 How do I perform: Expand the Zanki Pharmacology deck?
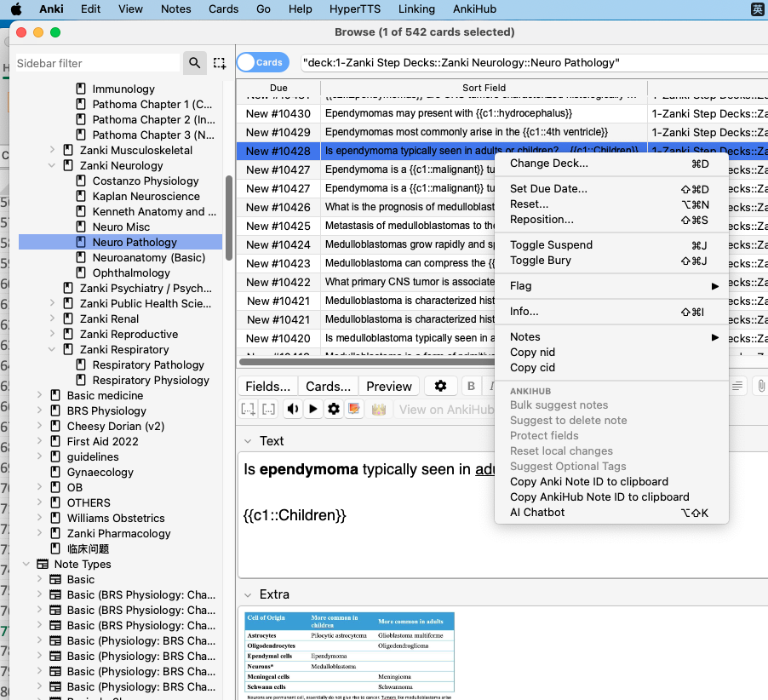[53, 534]
